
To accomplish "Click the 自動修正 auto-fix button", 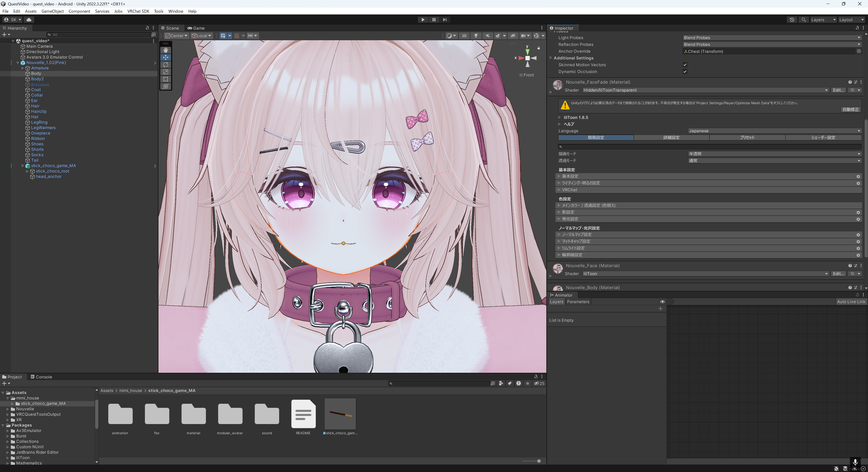I will (850, 109).
